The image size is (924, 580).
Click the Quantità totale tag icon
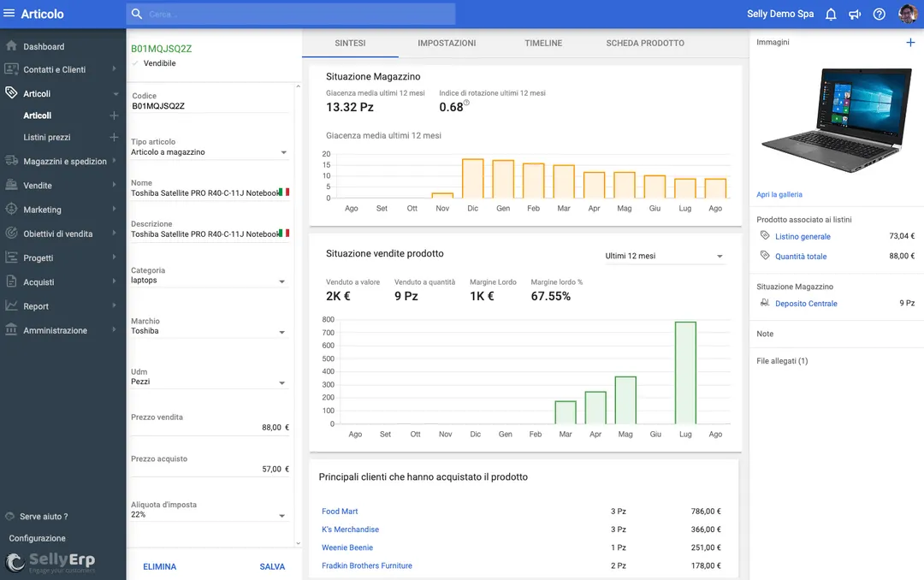tap(765, 255)
